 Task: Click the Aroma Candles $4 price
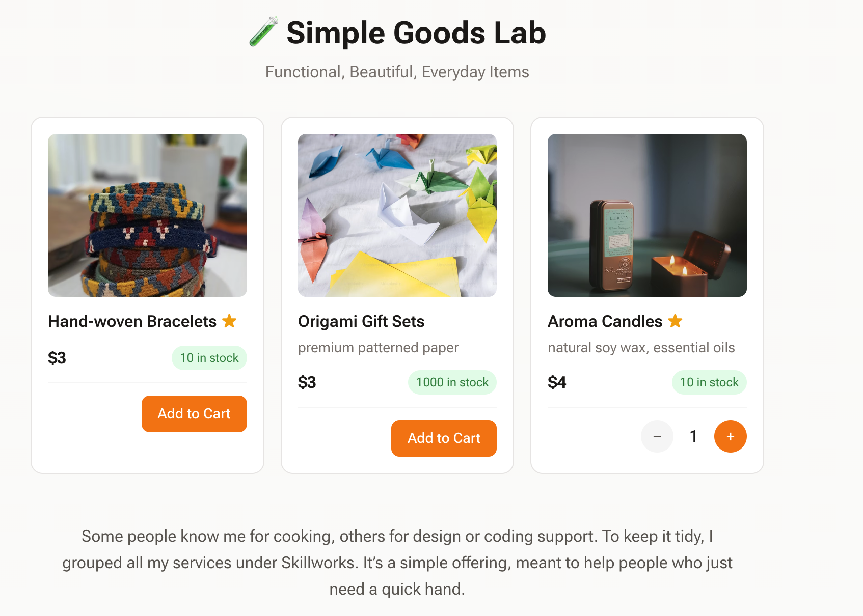(557, 382)
